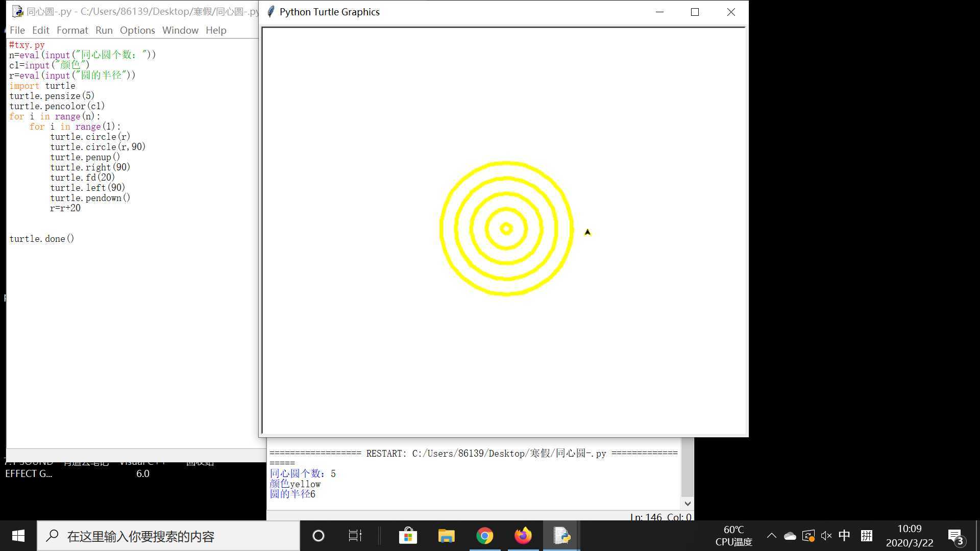The width and height of the screenshot is (980, 551).
Task: Open File Explorer from the taskbar
Action: point(446,536)
